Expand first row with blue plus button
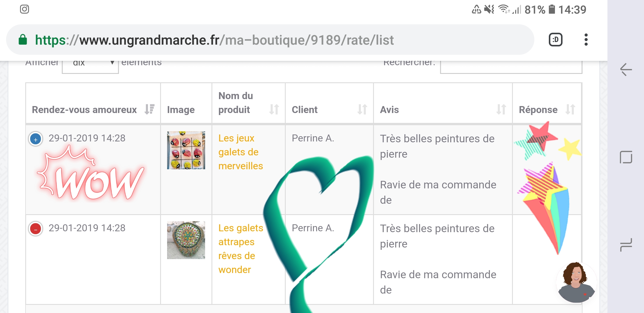The height and width of the screenshot is (313, 644). click(36, 139)
